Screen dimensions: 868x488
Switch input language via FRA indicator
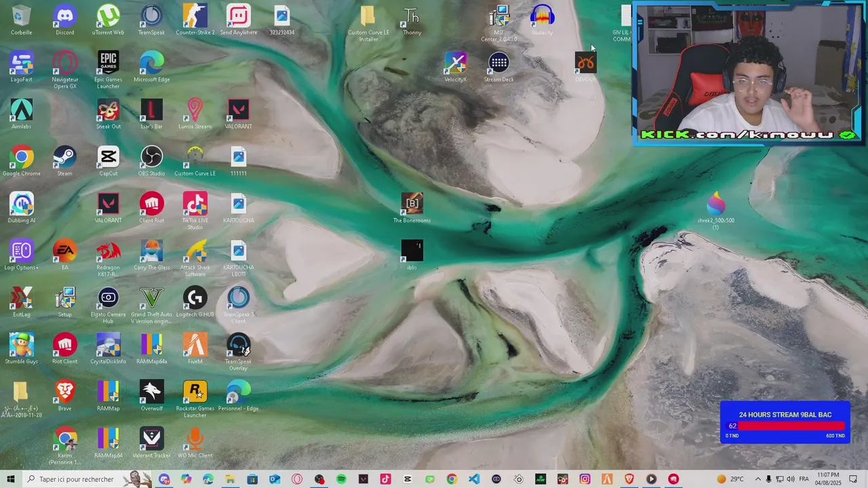click(804, 479)
